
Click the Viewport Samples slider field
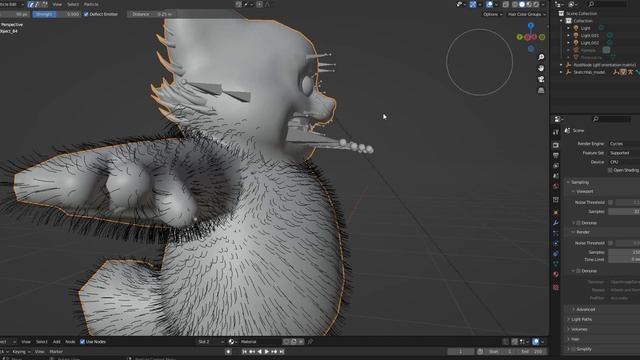click(624, 211)
